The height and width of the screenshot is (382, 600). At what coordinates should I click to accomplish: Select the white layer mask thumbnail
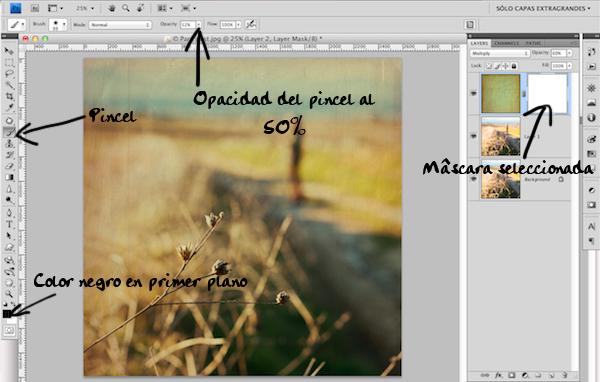547,93
